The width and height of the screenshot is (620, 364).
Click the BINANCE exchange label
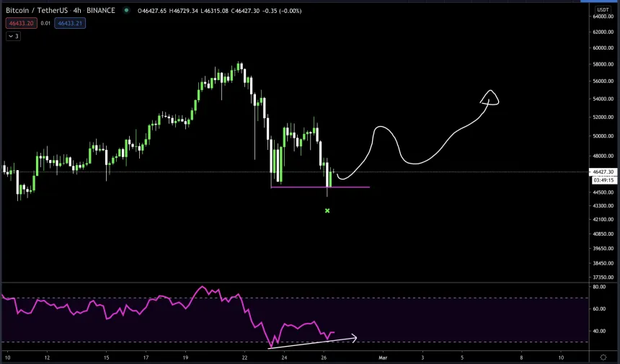(101, 10)
